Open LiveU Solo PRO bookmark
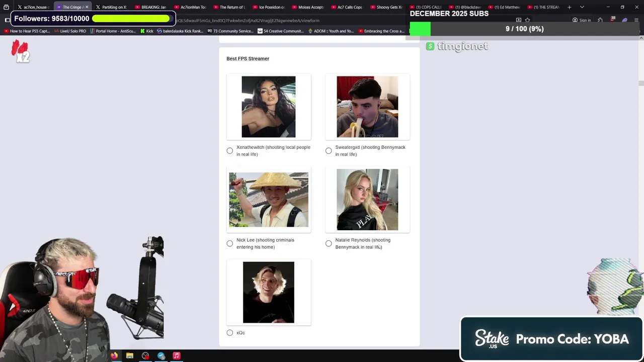Image resolution: width=644 pixels, height=362 pixels. [x=70, y=31]
